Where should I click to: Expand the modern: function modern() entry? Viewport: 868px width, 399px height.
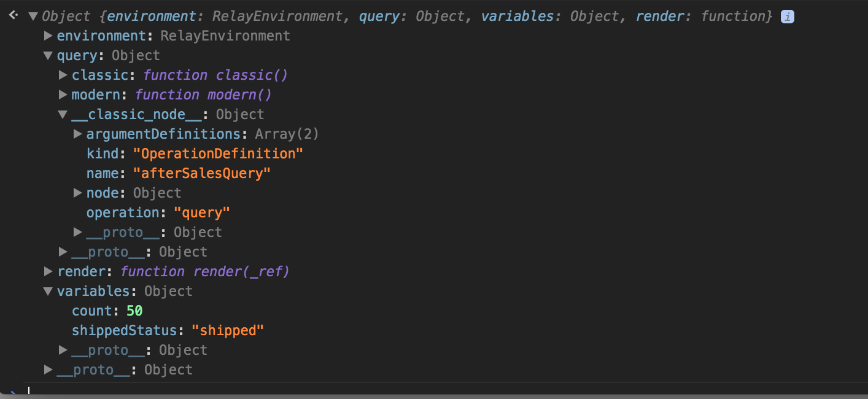tap(63, 95)
